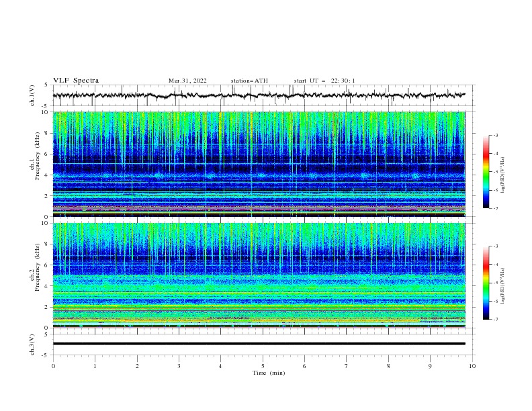Click tick label "10" on the Time axis
This screenshot has height=411, width=532.
point(472,366)
